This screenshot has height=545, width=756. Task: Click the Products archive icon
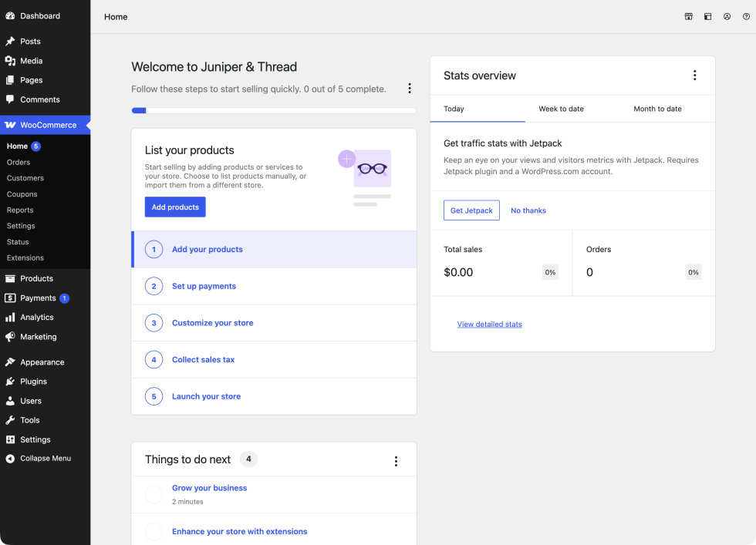click(x=10, y=278)
